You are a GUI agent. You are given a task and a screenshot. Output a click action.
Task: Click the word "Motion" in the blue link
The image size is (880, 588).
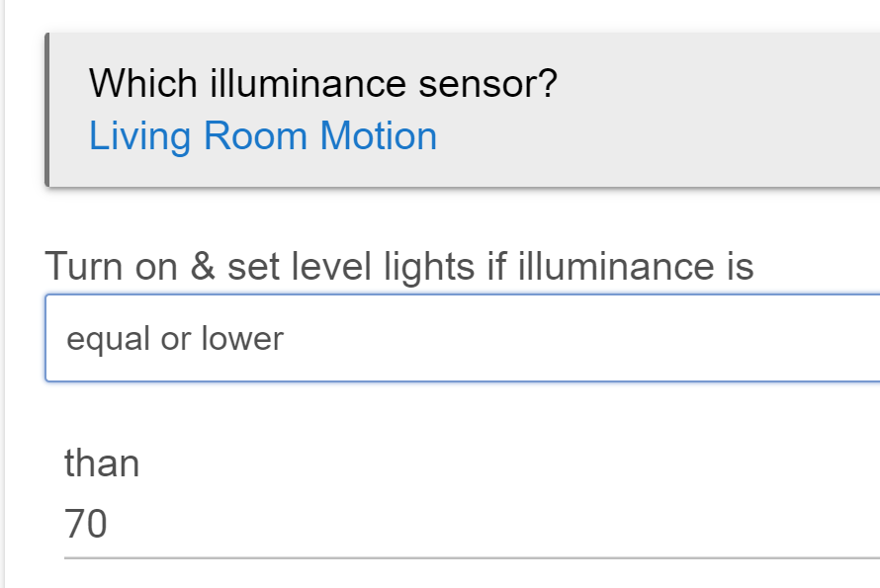coord(379,136)
